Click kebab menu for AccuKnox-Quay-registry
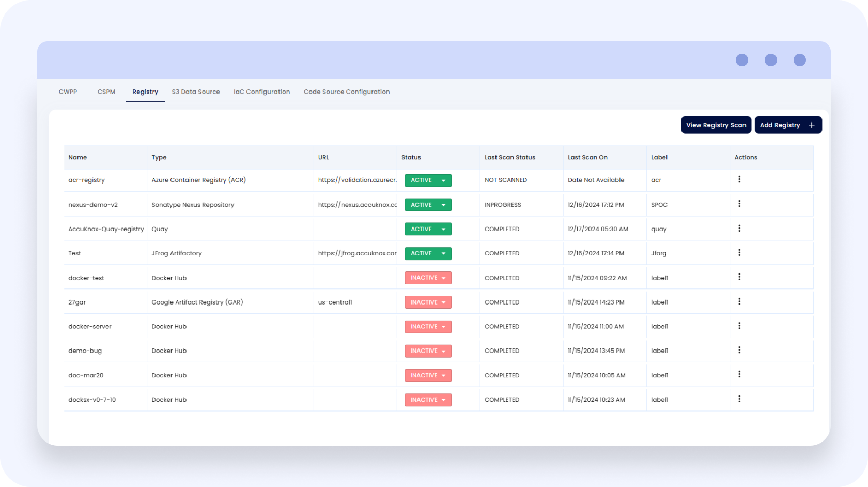Viewport: 868px width, 487px height. point(739,228)
